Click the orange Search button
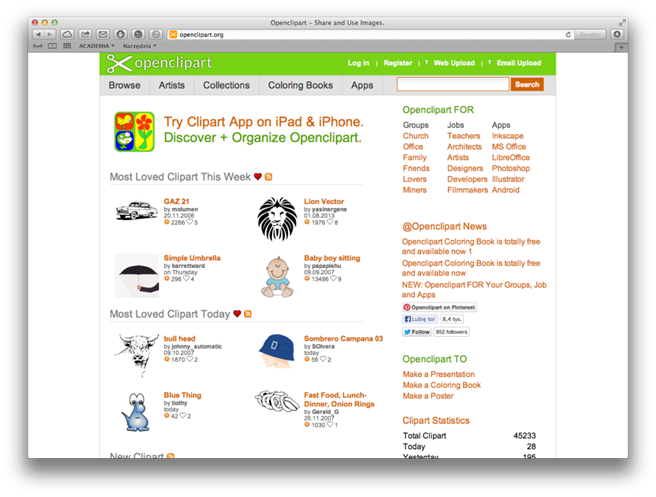Screen dimensions: 656x497 527,85
